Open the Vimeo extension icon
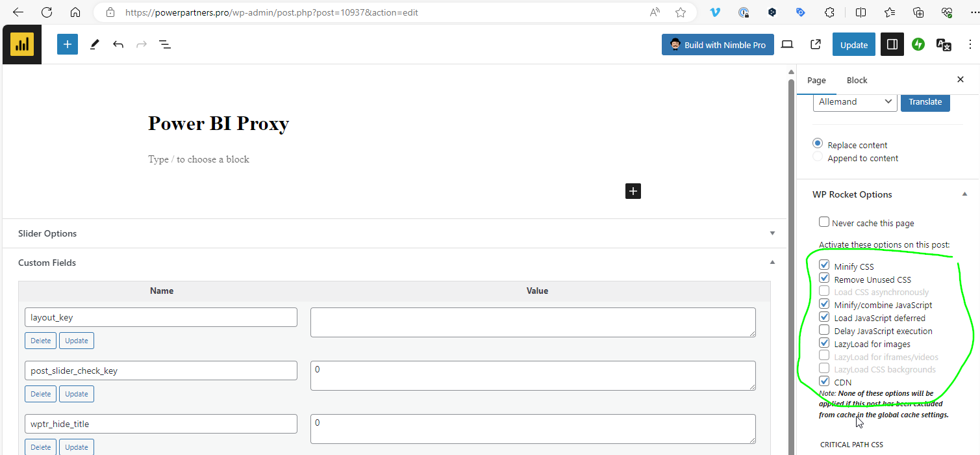980x455 pixels. click(x=715, y=12)
